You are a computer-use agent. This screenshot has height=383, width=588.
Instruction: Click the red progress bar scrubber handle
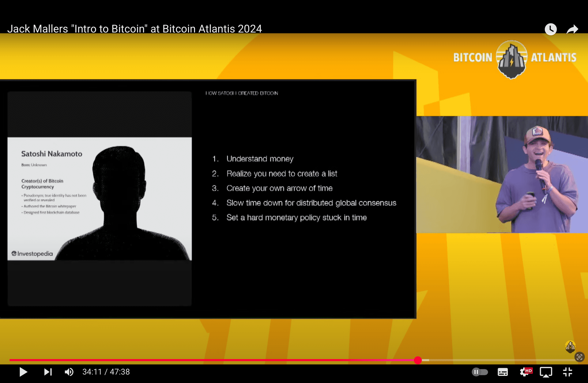pyautogui.click(x=418, y=360)
